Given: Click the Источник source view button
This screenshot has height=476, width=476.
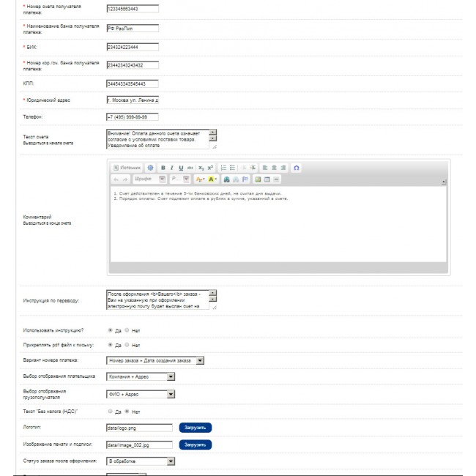Looking at the screenshot, I should click(x=127, y=168).
